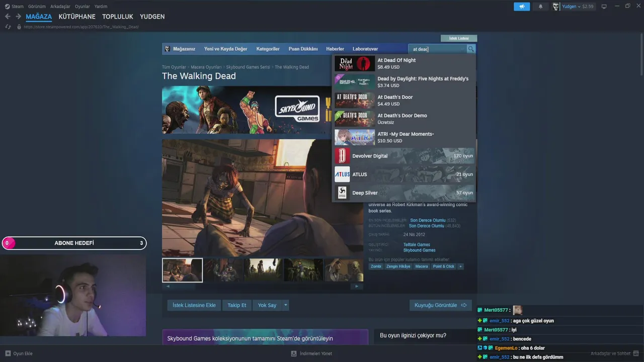Click the Yudgen profile avatar
The height and width of the screenshot is (362, 644).
[556, 7]
